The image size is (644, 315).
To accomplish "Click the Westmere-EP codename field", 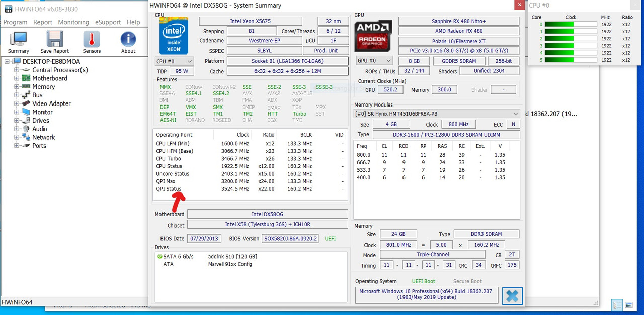I will [x=265, y=40].
